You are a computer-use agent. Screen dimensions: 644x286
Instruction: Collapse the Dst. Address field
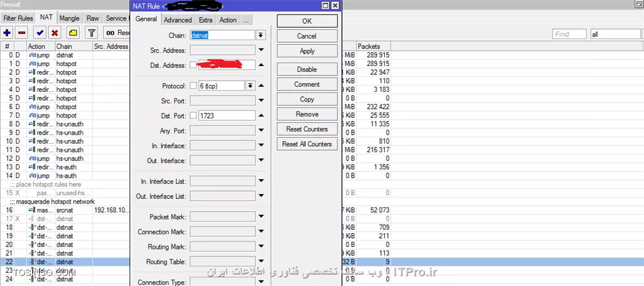click(x=261, y=65)
